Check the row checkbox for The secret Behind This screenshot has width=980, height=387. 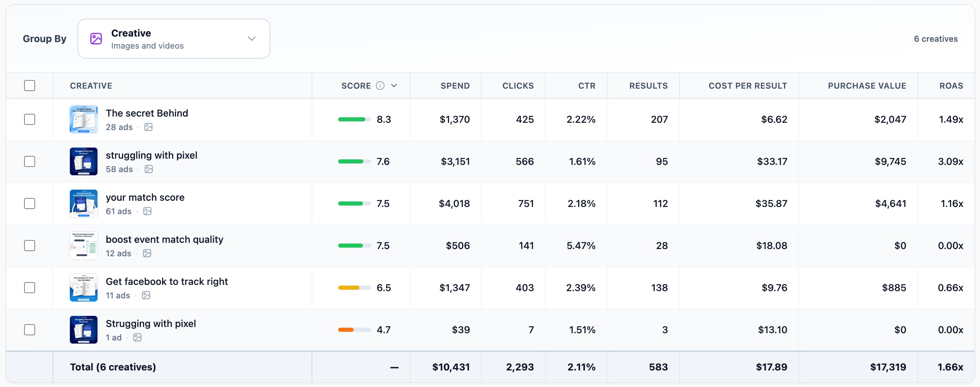coord(29,119)
